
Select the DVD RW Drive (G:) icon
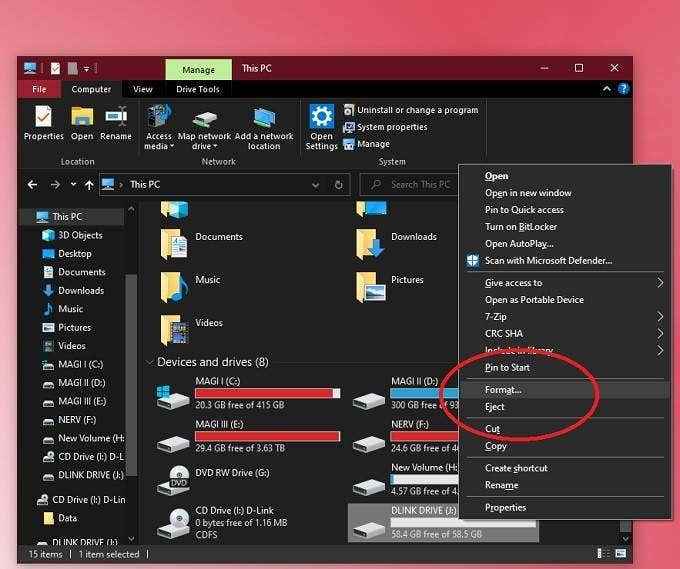pyautogui.click(x=173, y=481)
